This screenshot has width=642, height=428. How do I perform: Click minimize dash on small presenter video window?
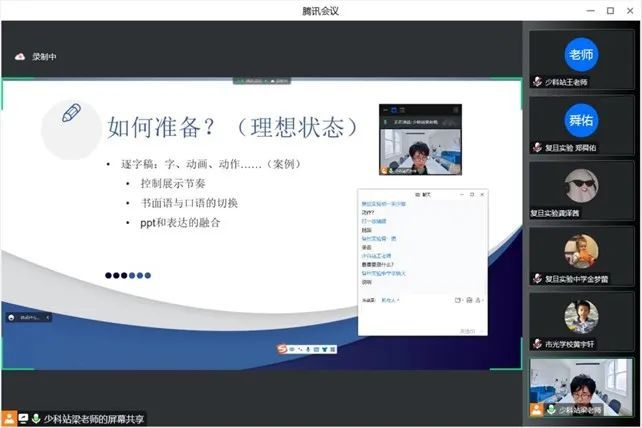coord(385,110)
